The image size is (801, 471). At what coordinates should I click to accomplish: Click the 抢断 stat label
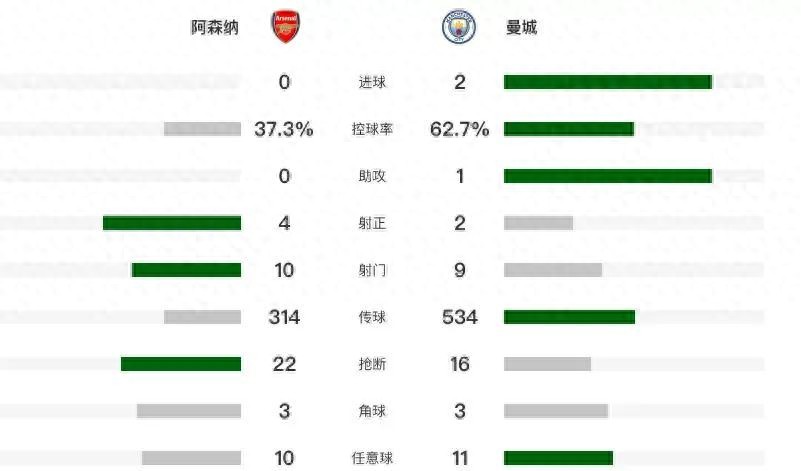tap(372, 364)
